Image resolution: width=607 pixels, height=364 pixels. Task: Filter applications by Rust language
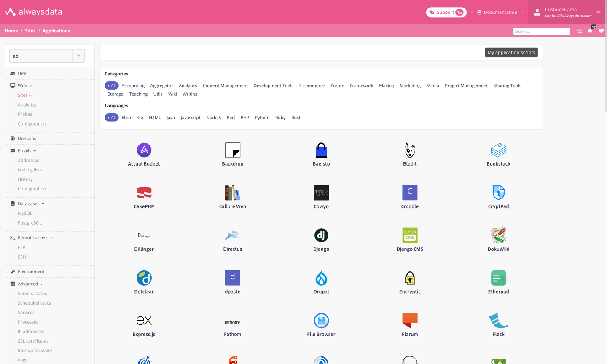click(296, 118)
